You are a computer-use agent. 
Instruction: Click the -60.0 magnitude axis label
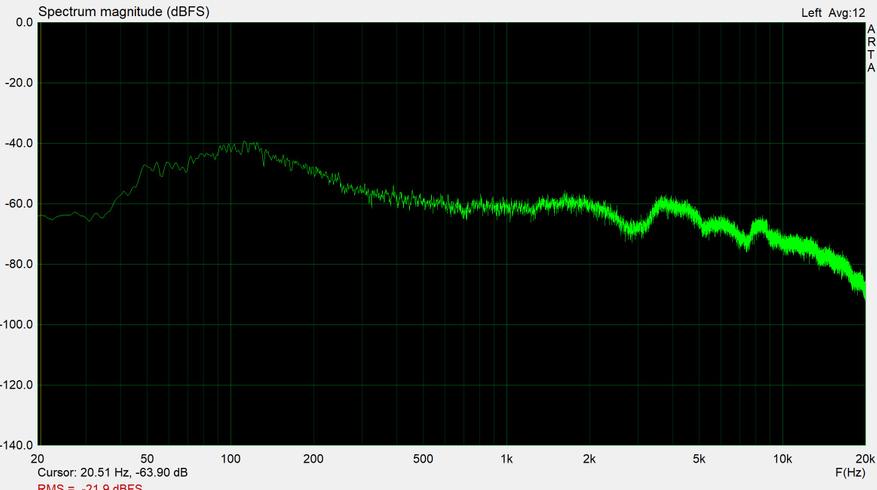tap(18, 204)
